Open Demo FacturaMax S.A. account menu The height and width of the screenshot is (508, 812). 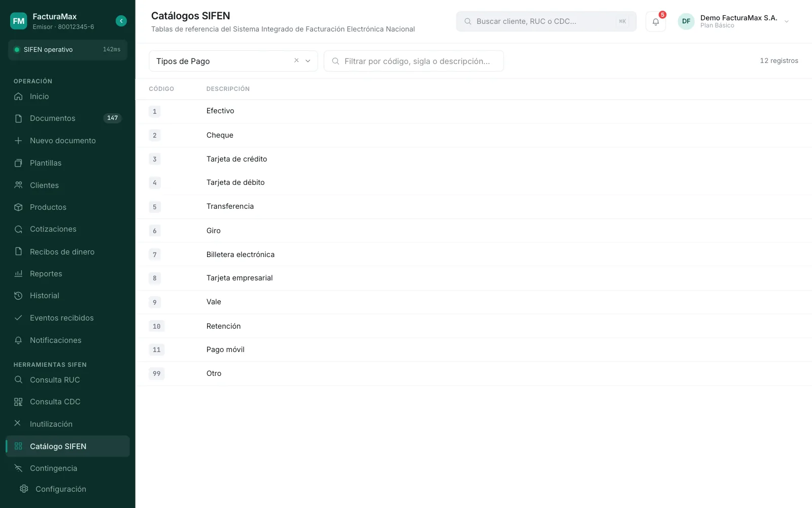tap(734, 21)
